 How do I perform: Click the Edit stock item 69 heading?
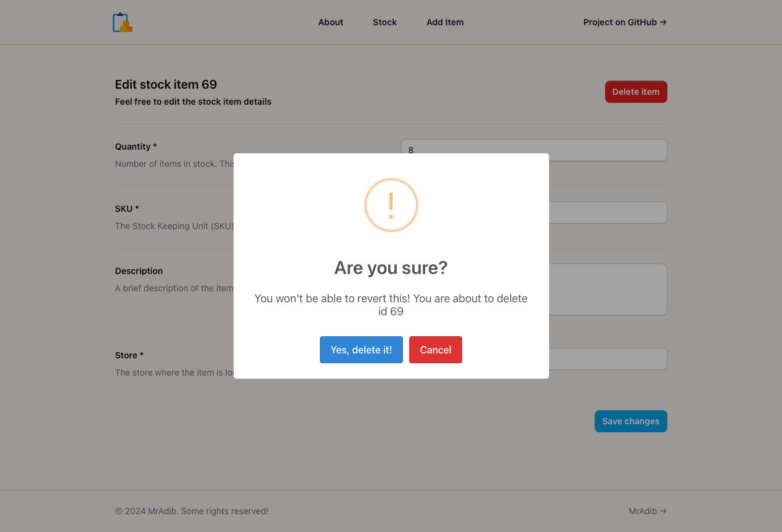tap(165, 84)
